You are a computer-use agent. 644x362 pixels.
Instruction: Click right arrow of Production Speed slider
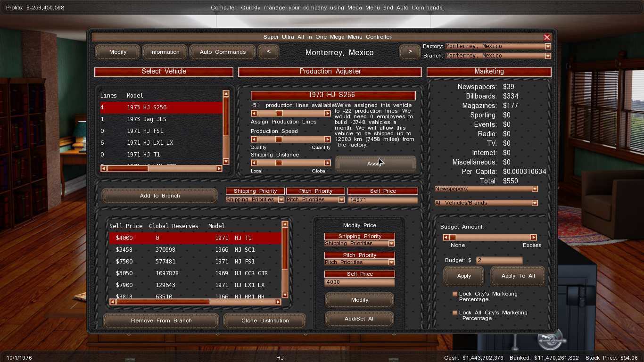click(327, 140)
